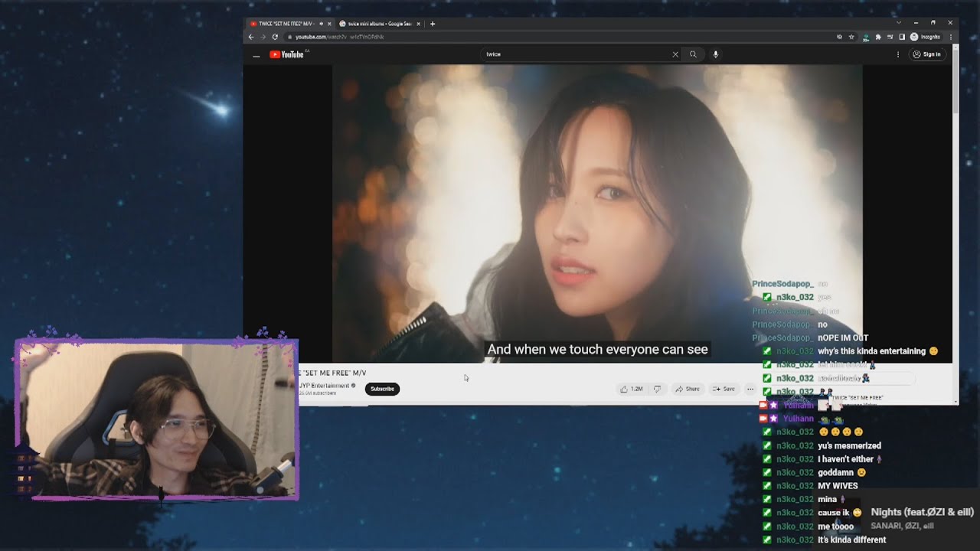Dislike the video
The image size is (980, 551).
(x=657, y=389)
